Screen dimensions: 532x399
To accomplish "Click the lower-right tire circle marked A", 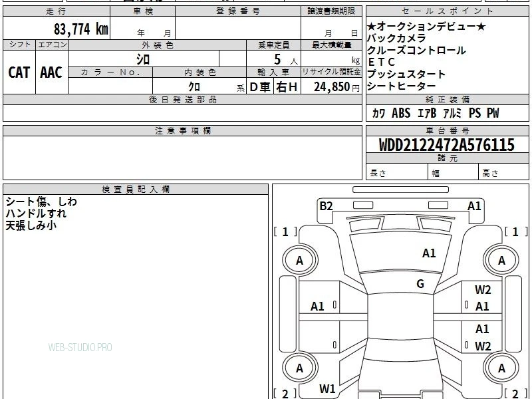I will [501, 368].
